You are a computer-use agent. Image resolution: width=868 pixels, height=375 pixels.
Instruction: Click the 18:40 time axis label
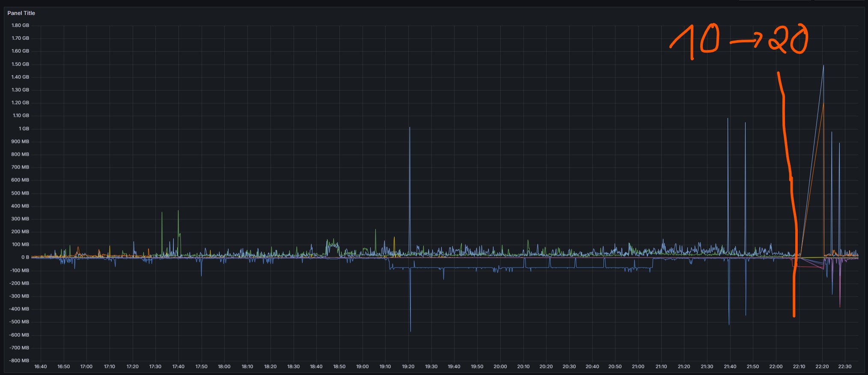pos(316,367)
